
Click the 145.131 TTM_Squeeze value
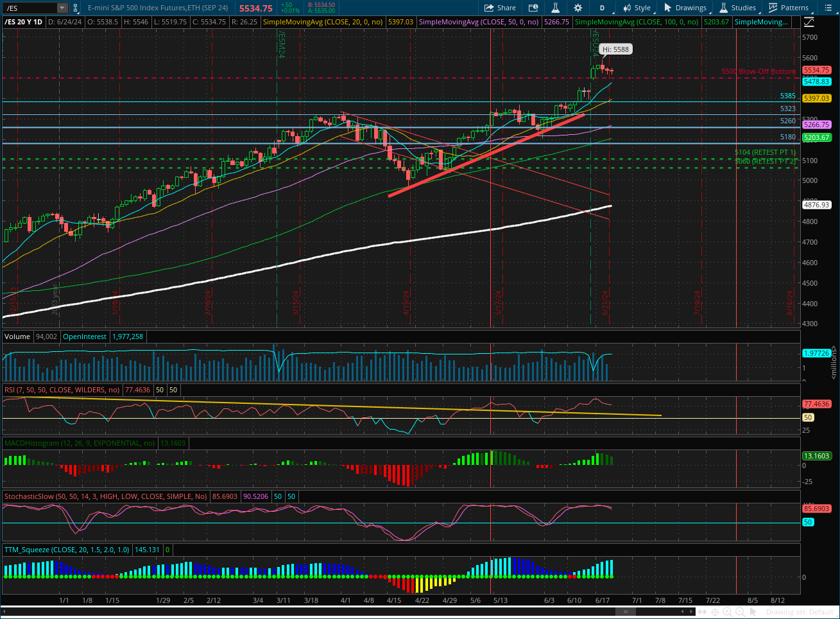coord(147,550)
